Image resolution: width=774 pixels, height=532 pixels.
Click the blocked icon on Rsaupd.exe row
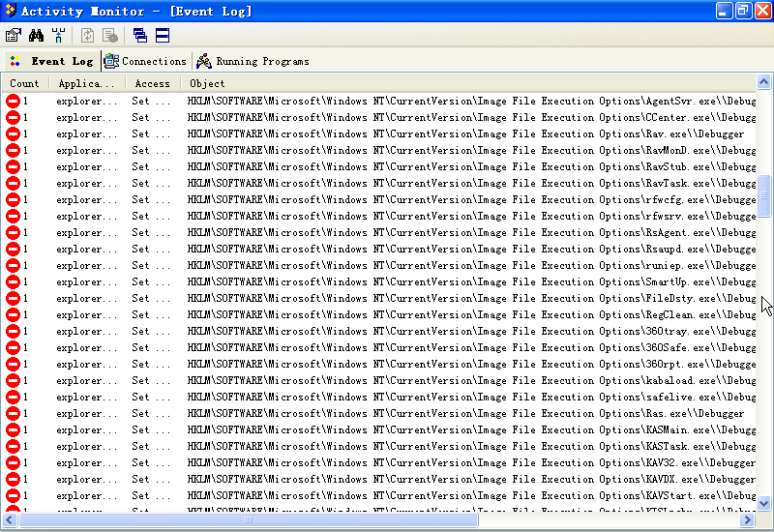13,250
